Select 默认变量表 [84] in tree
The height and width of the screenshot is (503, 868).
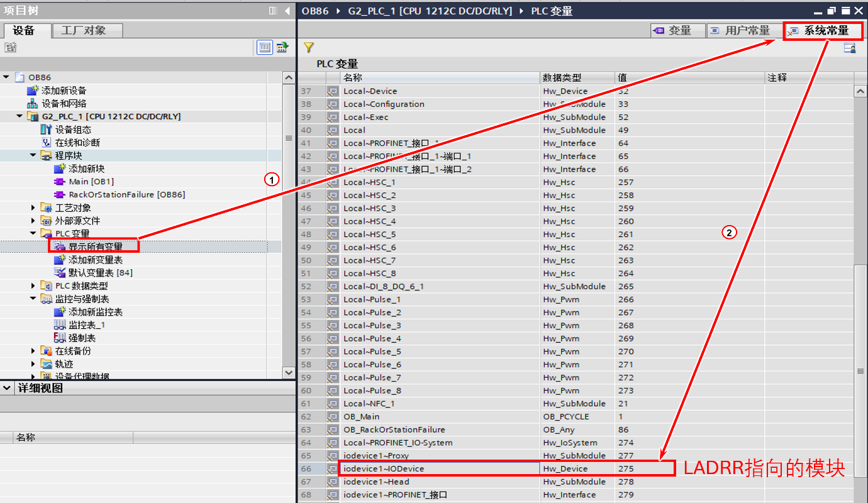pos(100,273)
